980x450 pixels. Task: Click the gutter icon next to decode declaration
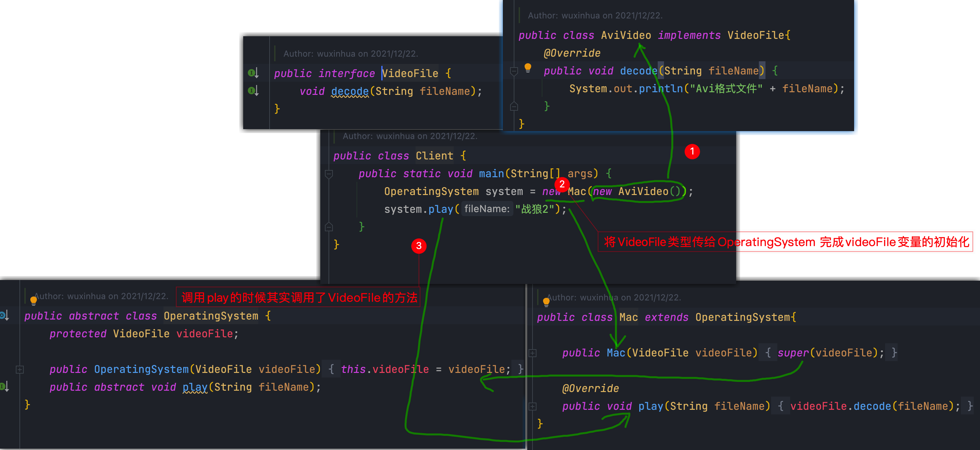[x=253, y=91]
